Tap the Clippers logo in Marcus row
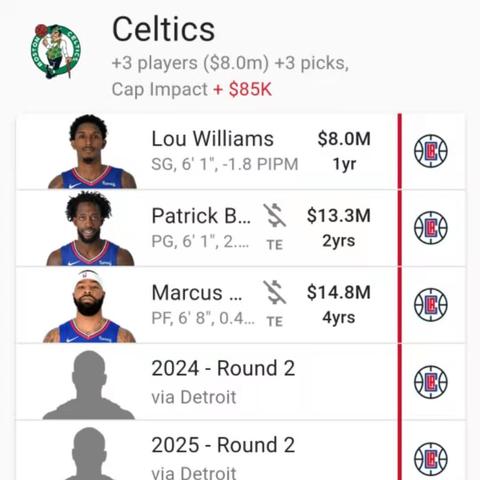The height and width of the screenshot is (480, 480). coord(431,305)
